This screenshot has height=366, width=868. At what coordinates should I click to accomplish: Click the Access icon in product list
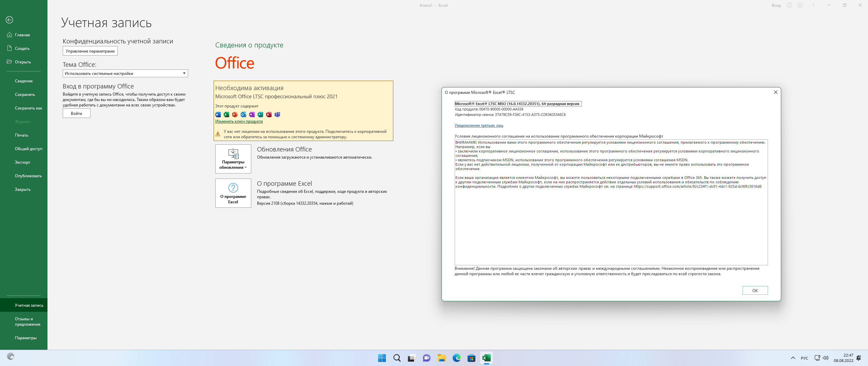coord(269,115)
